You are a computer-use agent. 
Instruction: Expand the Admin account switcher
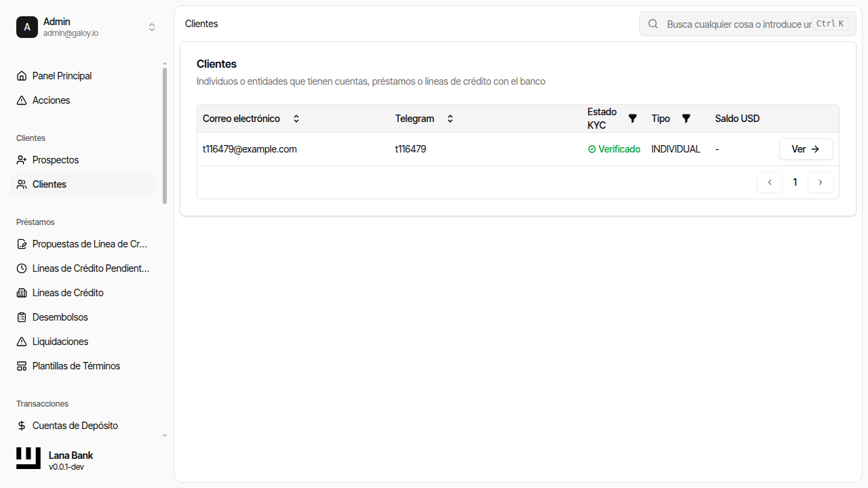152,27
